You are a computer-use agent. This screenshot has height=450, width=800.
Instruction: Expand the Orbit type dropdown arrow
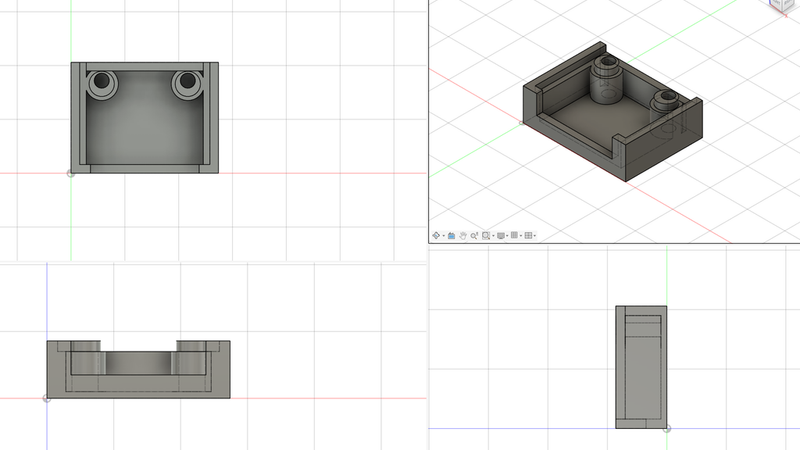click(x=443, y=236)
